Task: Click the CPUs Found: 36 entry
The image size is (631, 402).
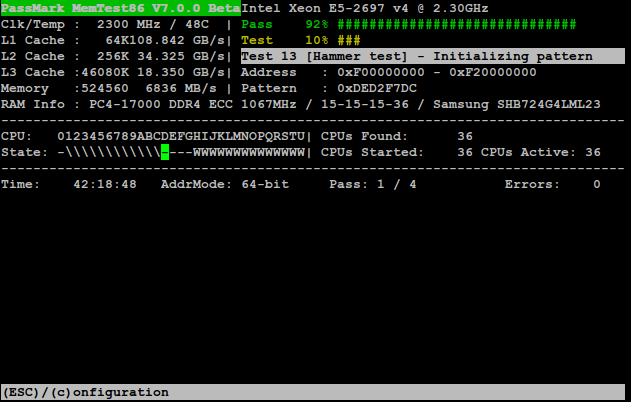Action: tap(396, 136)
